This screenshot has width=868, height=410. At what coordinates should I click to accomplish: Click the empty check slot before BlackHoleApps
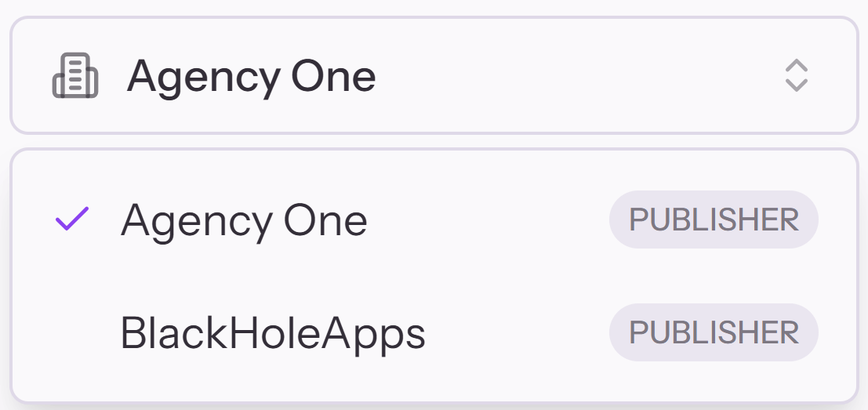(x=72, y=333)
